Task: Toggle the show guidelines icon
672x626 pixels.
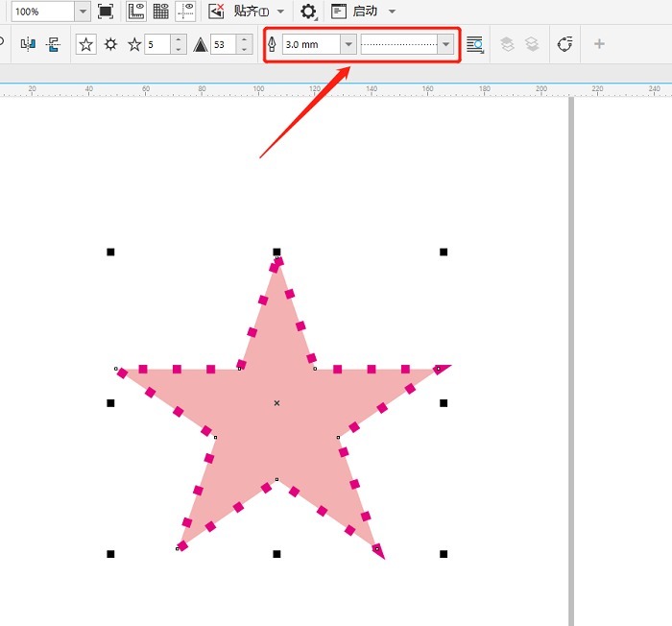Action: [185, 12]
